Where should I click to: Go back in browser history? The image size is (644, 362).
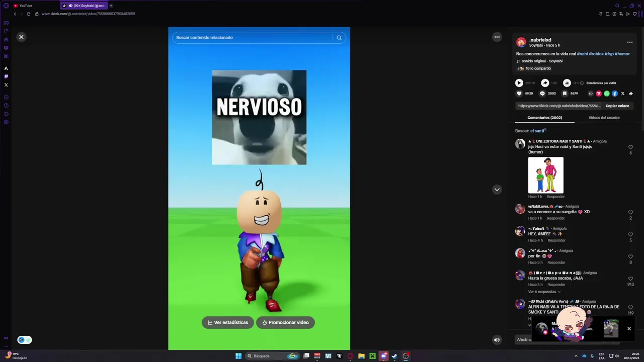click(x=15, y=14)
